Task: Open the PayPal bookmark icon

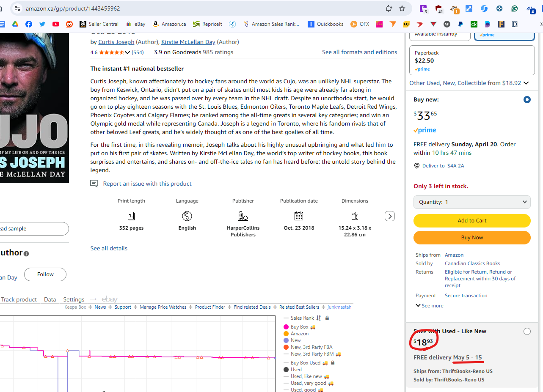Action: pos(460,24)
